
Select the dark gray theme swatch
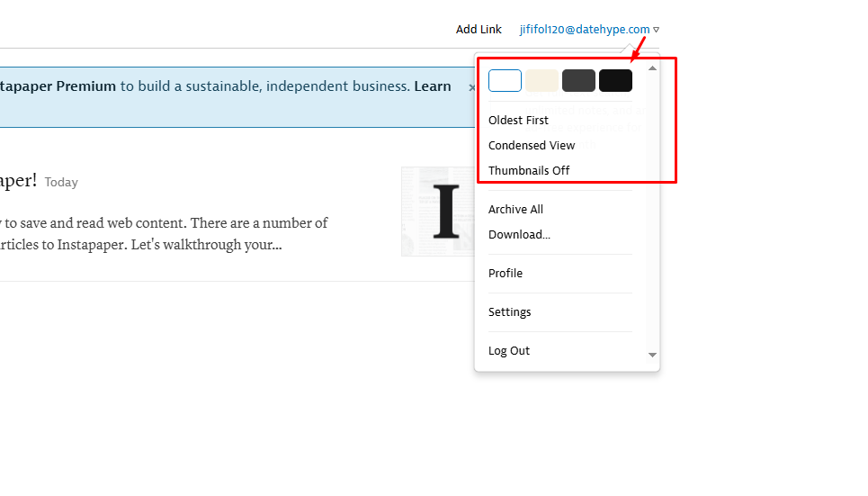578,81
